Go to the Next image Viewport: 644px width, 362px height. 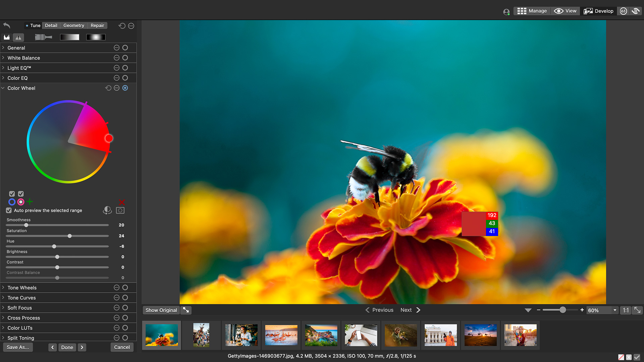411,310
